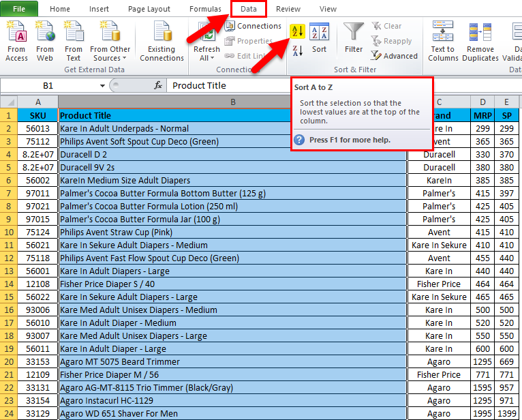The image size is (522, 420).
Task: Click the SKU header cell
Action: click(x=38, y=116)
